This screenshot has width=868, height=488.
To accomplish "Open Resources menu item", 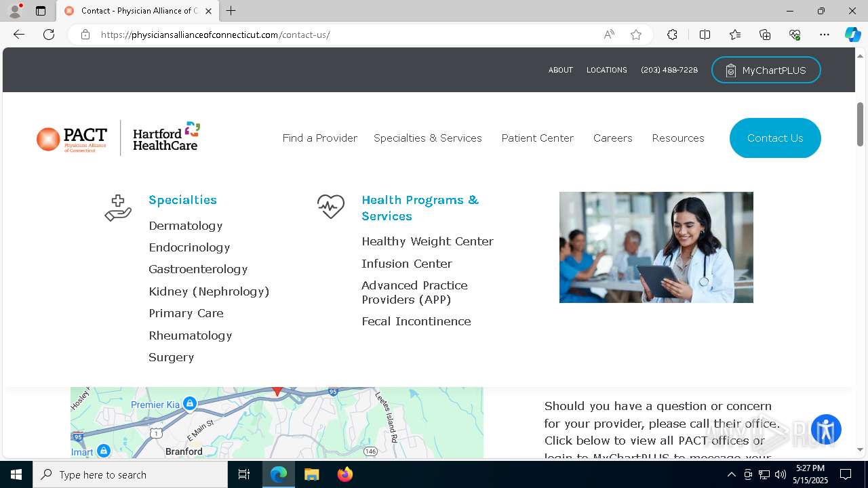I will pyautogui.click(x=678, y=138).
